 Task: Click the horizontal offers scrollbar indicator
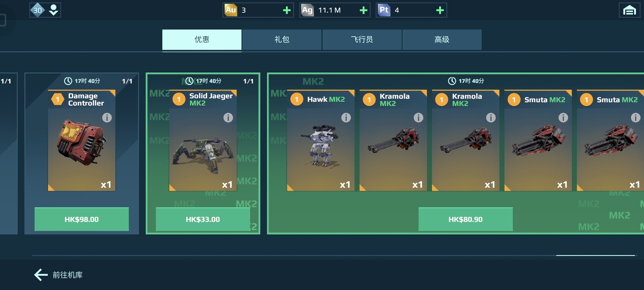(x=595, y=255)
